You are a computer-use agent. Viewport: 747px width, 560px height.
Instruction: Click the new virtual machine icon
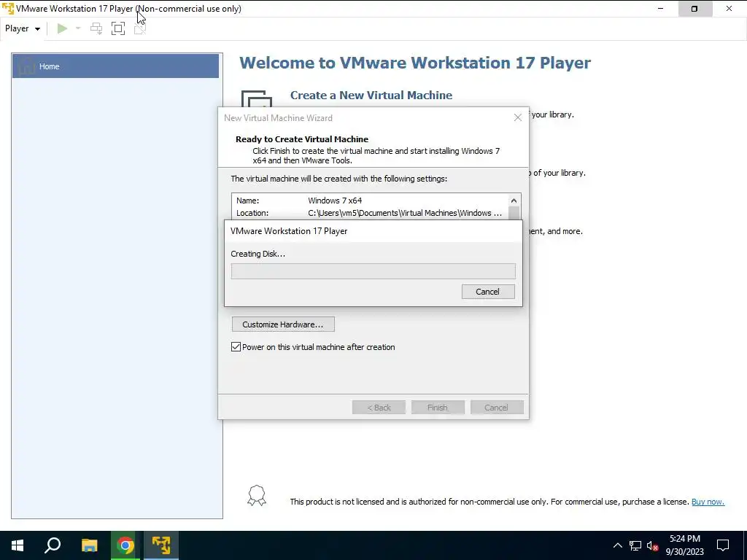click(256, 98)
